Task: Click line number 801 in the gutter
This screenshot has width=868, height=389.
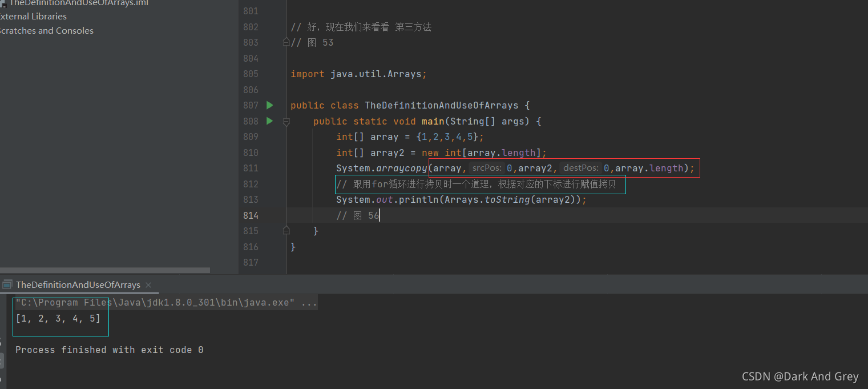Action: [251, 11]
